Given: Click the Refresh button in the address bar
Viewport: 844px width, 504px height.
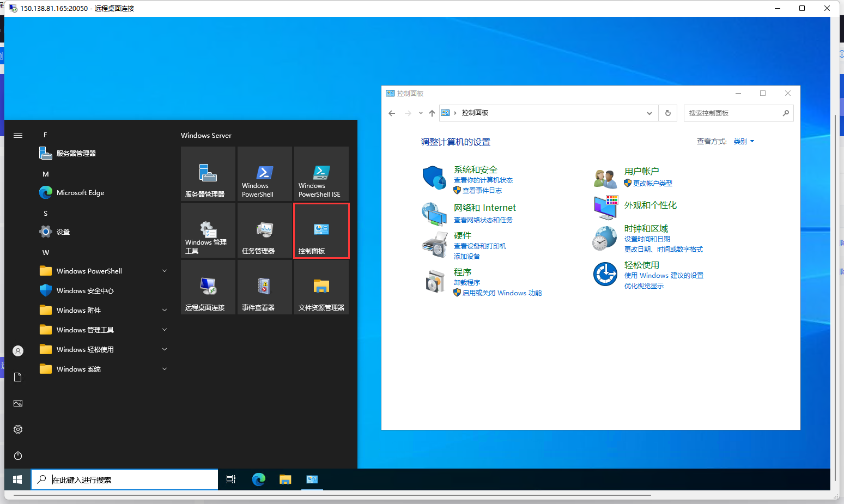Looking at the screenshot, I should pos(668,113).
